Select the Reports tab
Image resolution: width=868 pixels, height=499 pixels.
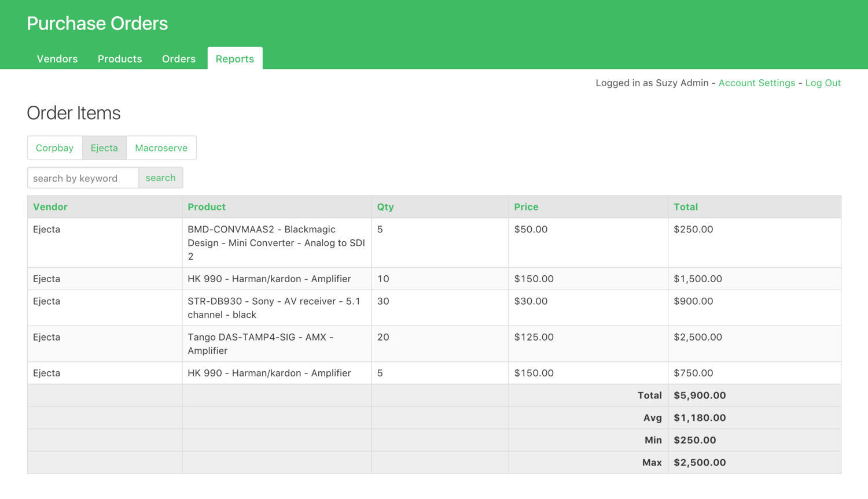[x=235, y=59]
